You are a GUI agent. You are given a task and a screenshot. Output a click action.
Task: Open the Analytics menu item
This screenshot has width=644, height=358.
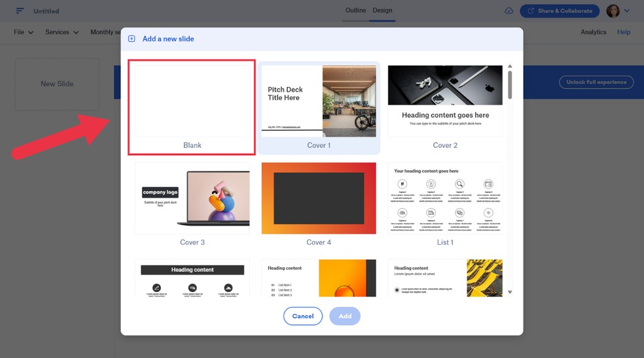[x=593, y=32]
